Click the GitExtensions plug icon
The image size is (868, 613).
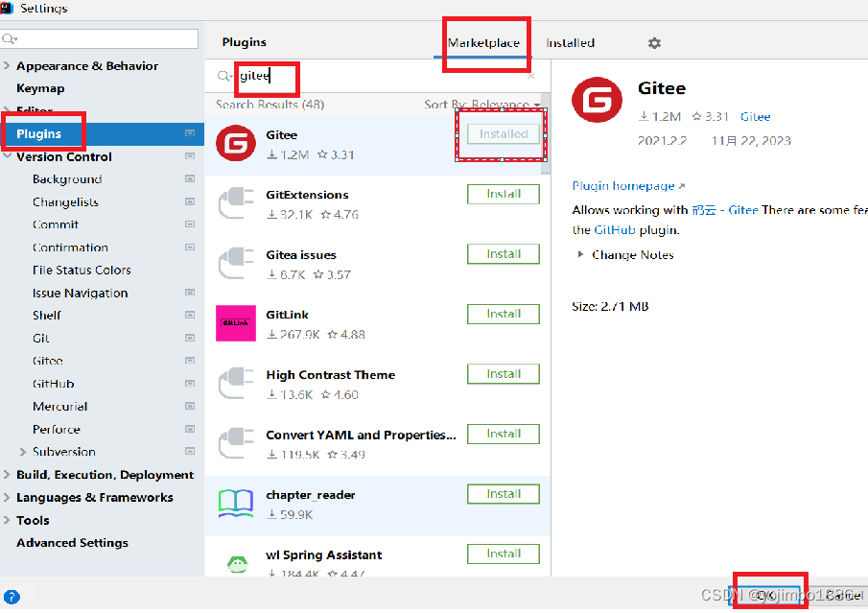coord(236,203)
